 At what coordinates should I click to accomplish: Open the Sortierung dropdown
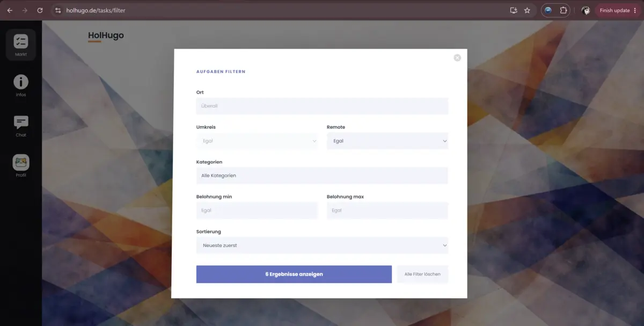322,245
